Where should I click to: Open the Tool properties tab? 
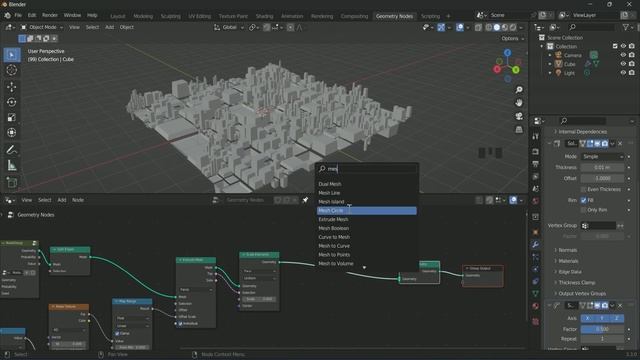535,136
